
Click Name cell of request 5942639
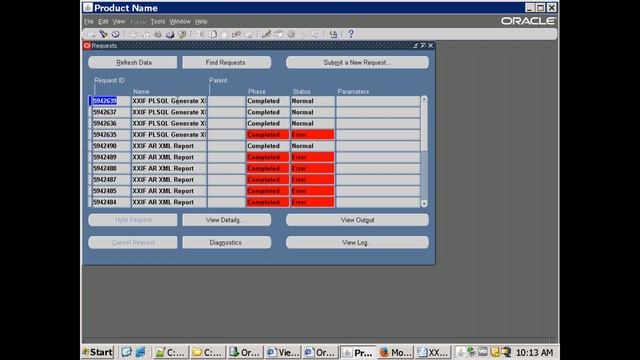coord(169,101)
